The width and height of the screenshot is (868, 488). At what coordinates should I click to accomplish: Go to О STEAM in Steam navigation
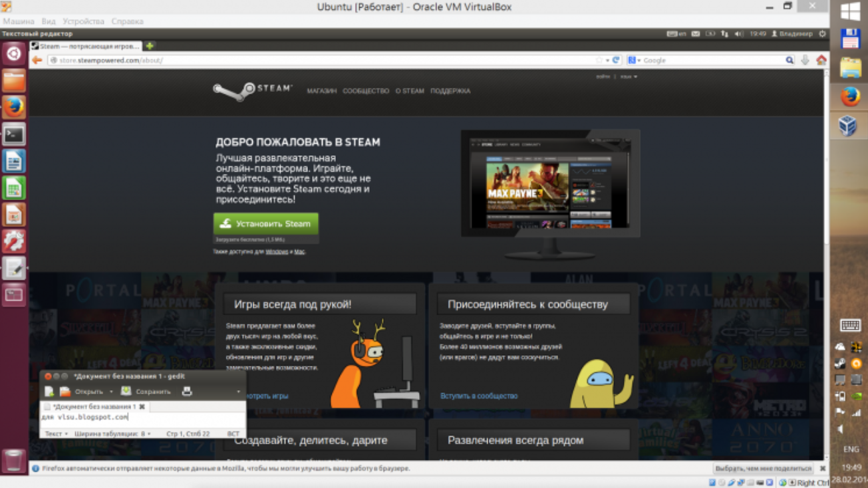410,91
